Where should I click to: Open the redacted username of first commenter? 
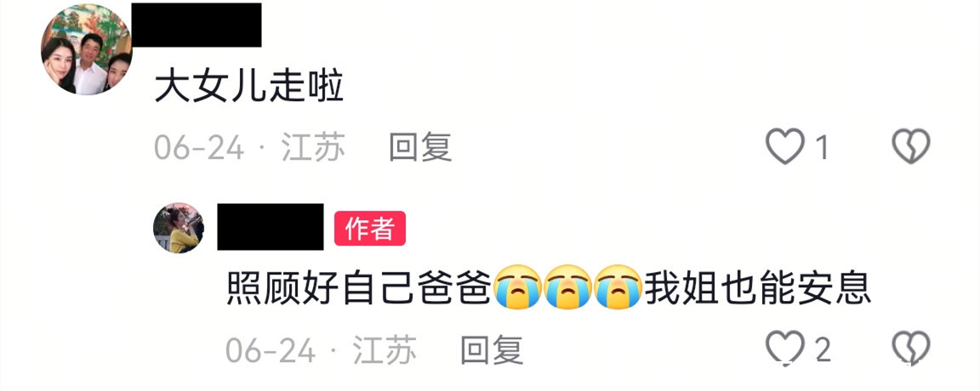197,25
